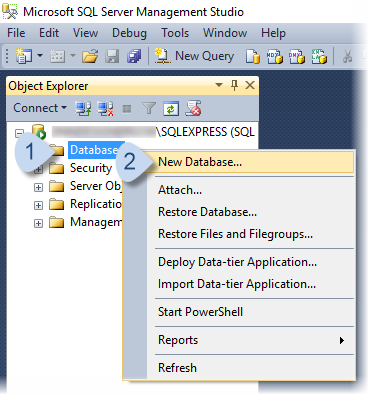The height and width of the screenshot is (395, 369).
Task: Collapse the SQLEXPRESS server node
Action: coord(19,133)
